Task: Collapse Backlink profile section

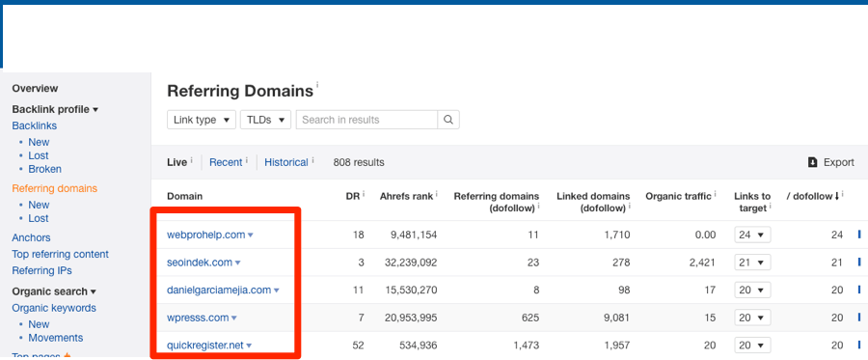Action: [55, 110]
